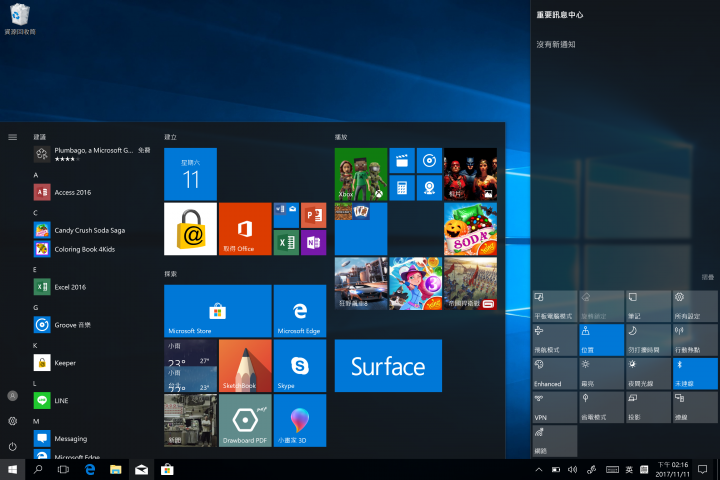Open All settings quick action
Screen dimensions: 720x480
(695, 306)
